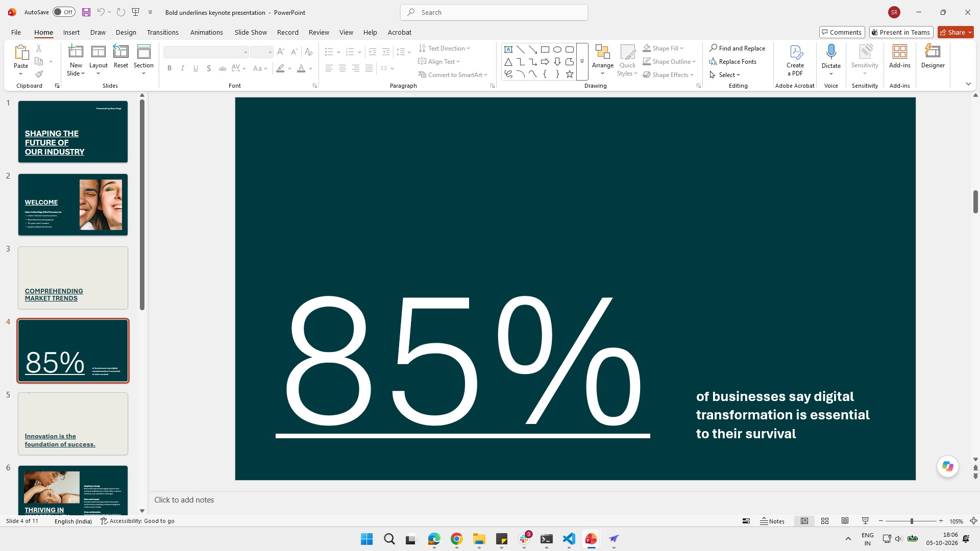Click the Reset slide icon
Viewport: 980px width, 551px height.
point(121,57)
